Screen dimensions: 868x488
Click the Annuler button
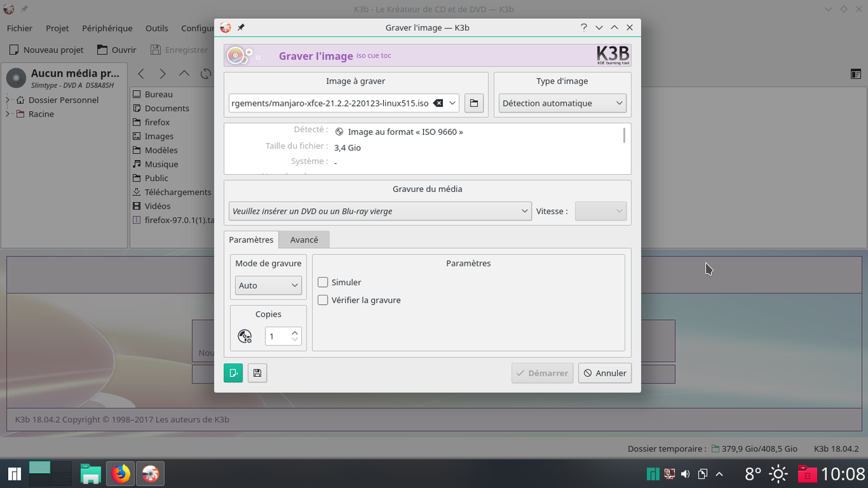(605, 373)
